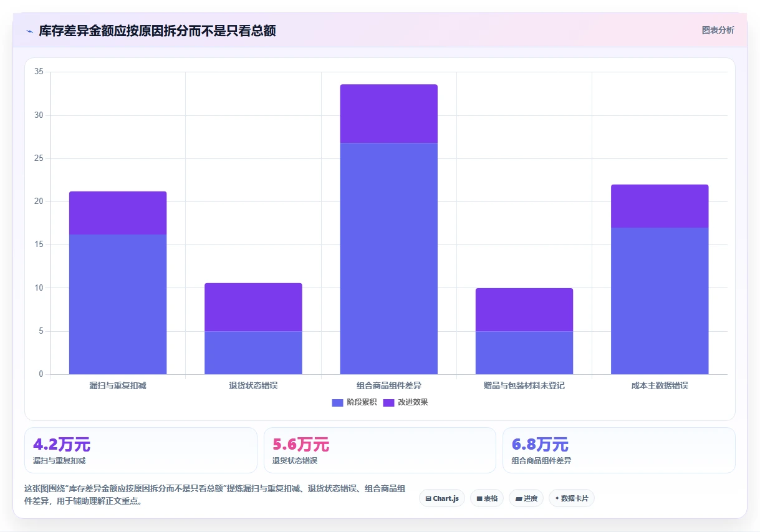
Task: Click the purple bar segment for 组合商品组件差异
Action: point(388,114)
